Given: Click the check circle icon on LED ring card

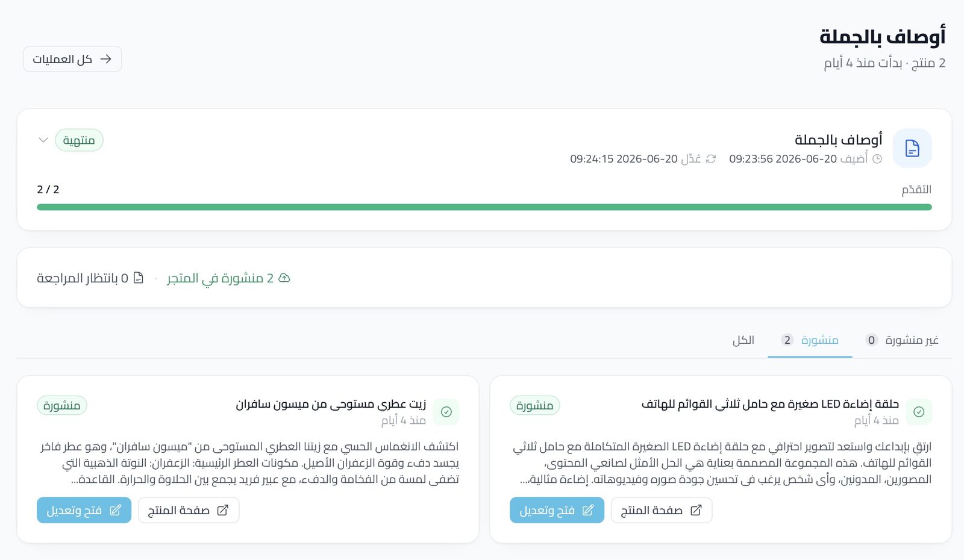Looking at the screenshot, I should pos(919,412).
